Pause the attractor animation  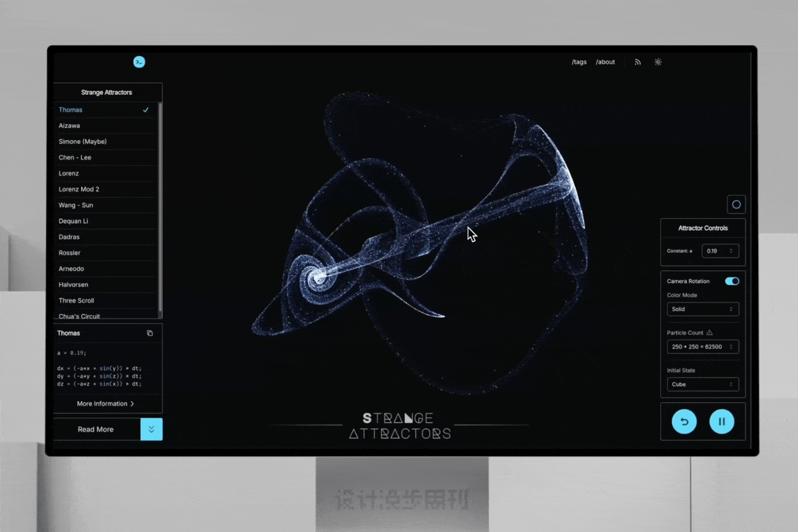pyautogui.click(x=722, y=422)
